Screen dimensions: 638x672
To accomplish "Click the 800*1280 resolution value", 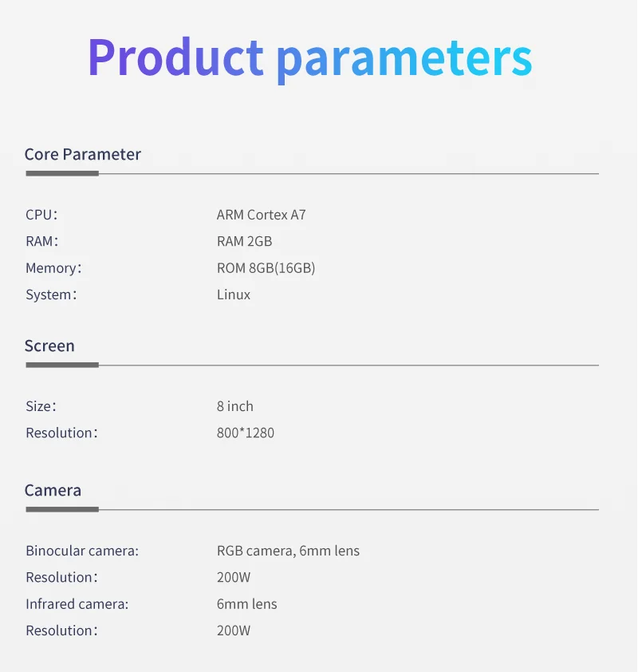I will point(245,433).
